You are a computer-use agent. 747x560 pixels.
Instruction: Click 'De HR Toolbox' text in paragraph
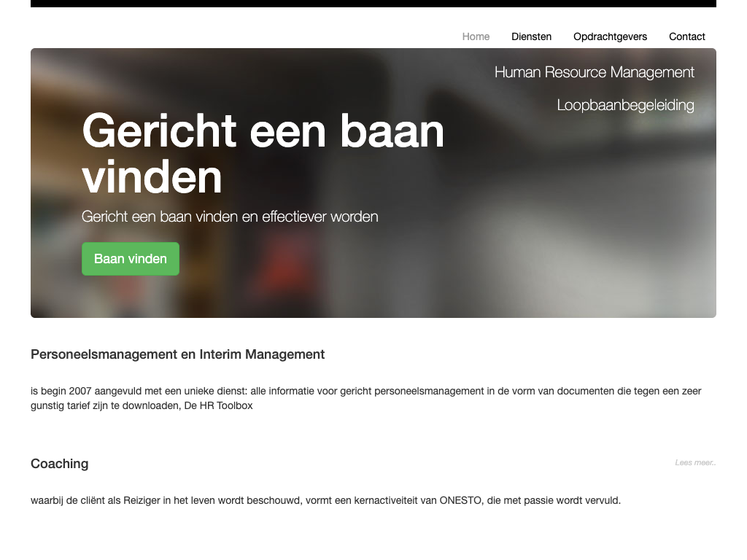(217, 405)
